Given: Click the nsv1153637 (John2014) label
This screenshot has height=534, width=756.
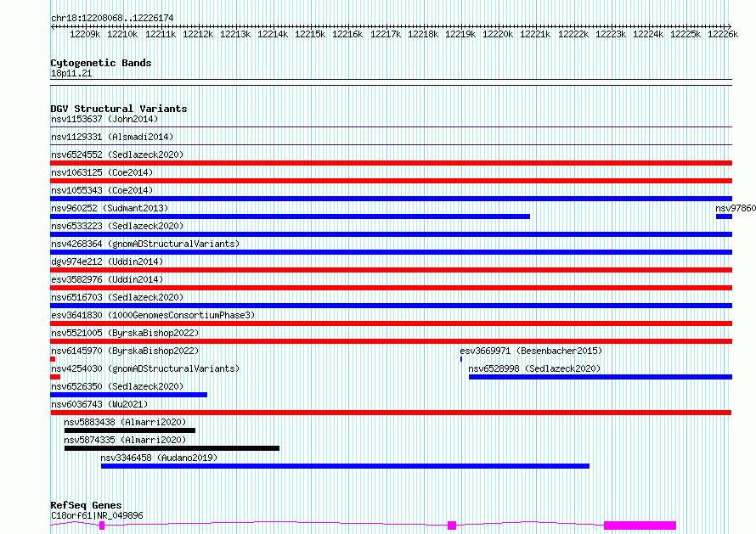Looking at the screenshot, I should [104, 119].
